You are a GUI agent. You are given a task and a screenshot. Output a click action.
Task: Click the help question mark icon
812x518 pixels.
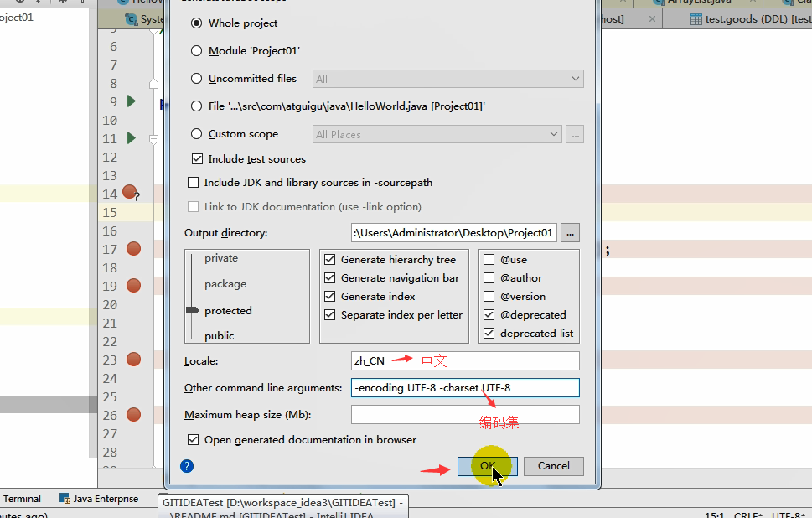click(x=187, y=466)
